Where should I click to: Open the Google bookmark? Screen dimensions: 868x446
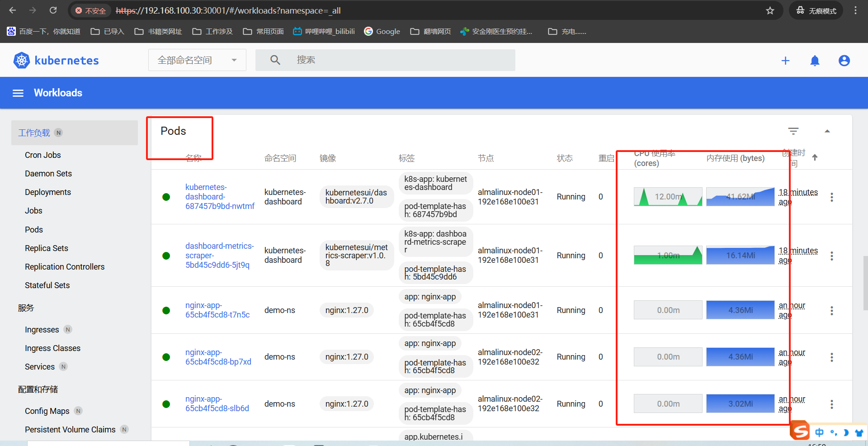[382, 31]
